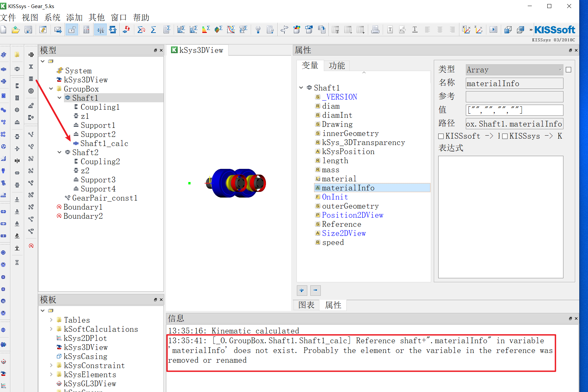Select kSysCasing in templates panel
The width and height of the screenshot is (588, 392).
coord(85,356)
